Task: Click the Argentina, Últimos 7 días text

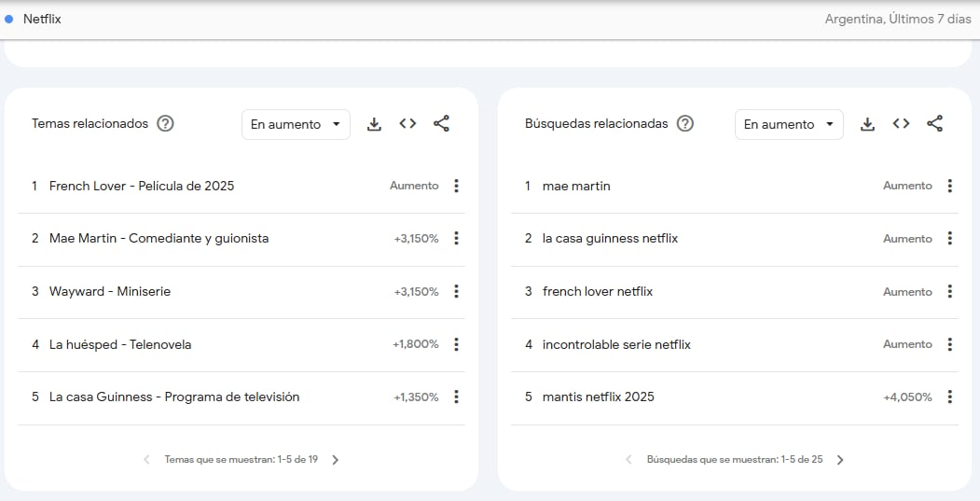Action: 898,19
